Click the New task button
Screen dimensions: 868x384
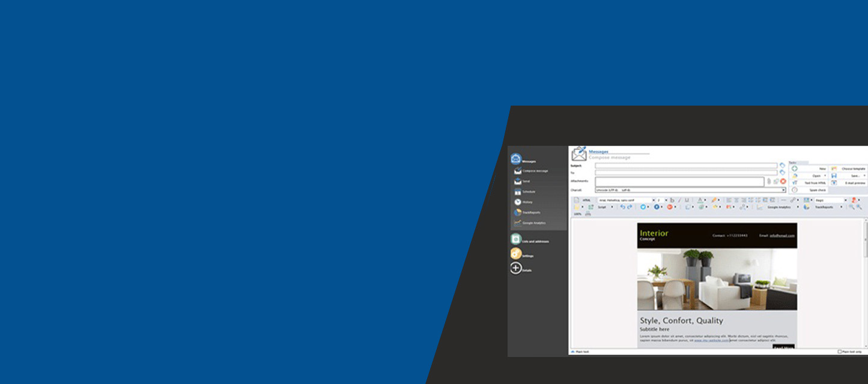pos(809,169)
